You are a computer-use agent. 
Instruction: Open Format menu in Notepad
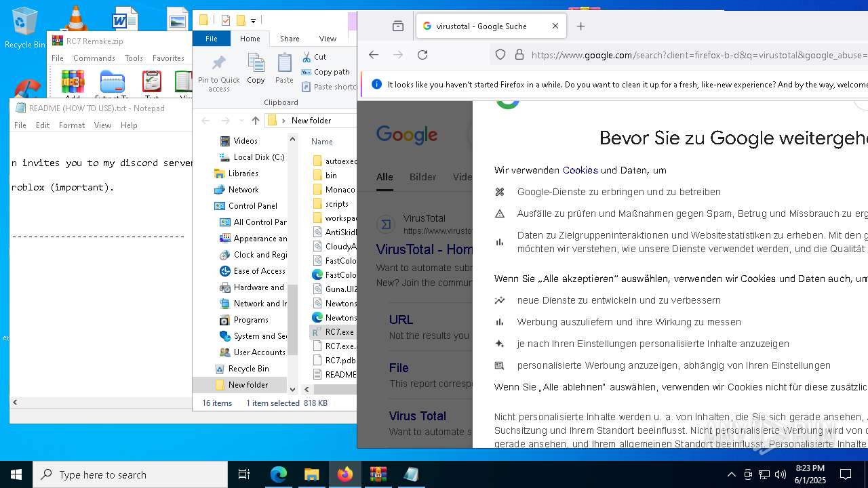(x=72, y=125)
